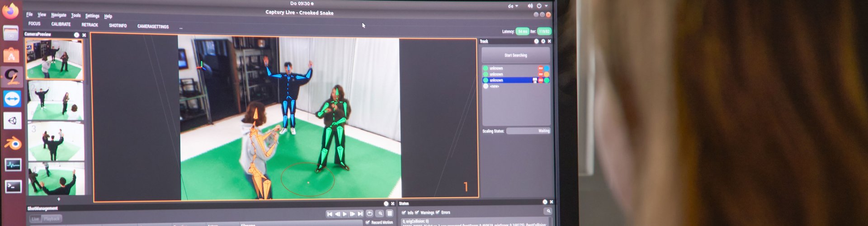The height and width of the screenshot is (226, 868).
Task: Click the red delete icon on the first unknown actor
Action: [540, 69]
